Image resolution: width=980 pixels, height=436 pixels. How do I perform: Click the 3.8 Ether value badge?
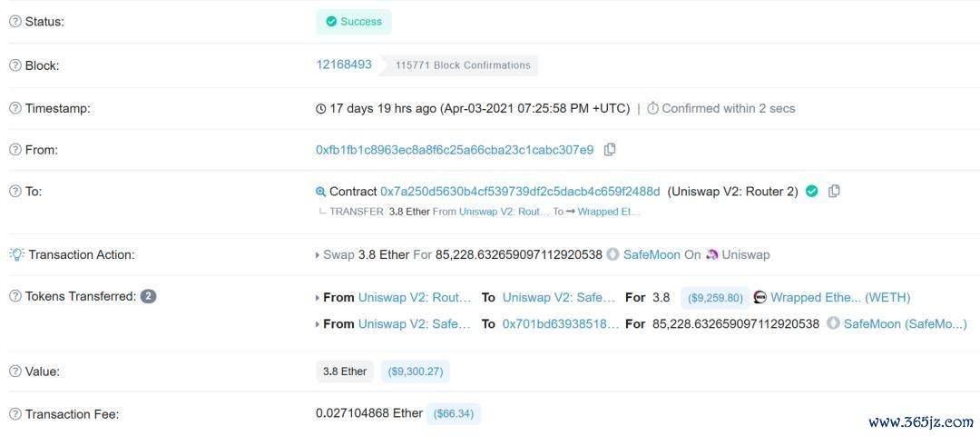[345, 372]
